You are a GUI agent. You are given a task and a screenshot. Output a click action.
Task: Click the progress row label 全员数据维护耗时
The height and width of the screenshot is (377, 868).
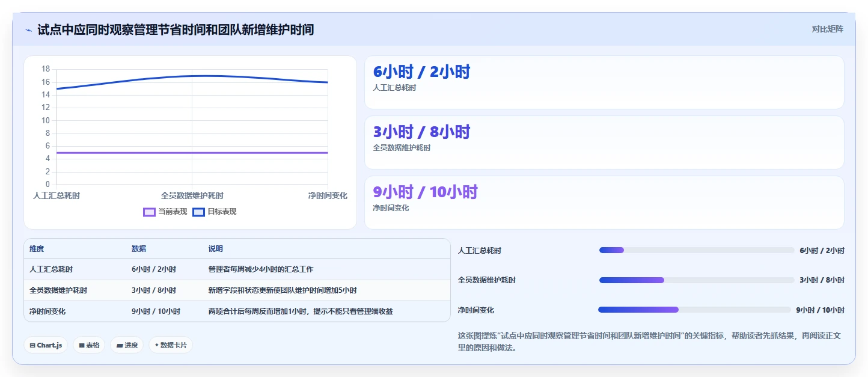coord(487,280)
